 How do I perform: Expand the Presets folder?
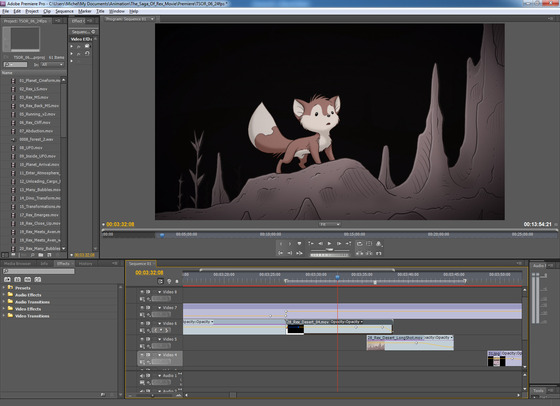[x=4, y=287]
